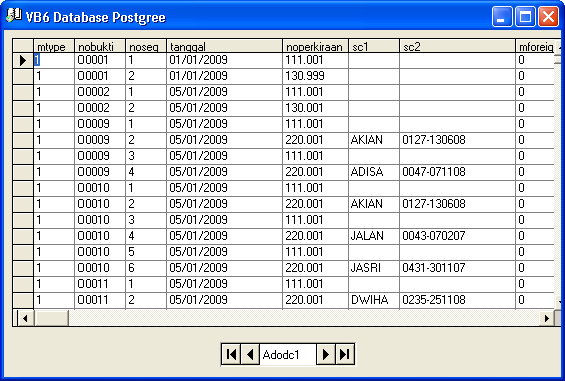Select the ADISA cell in sc1 column
The width and height of the screenshot is (565, 381).
(x=374, y=172)
